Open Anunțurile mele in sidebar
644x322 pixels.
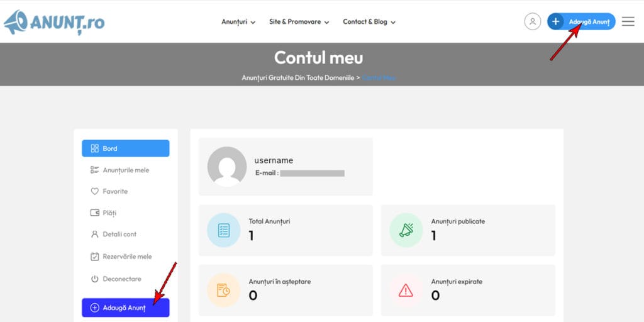click(125, 170)
